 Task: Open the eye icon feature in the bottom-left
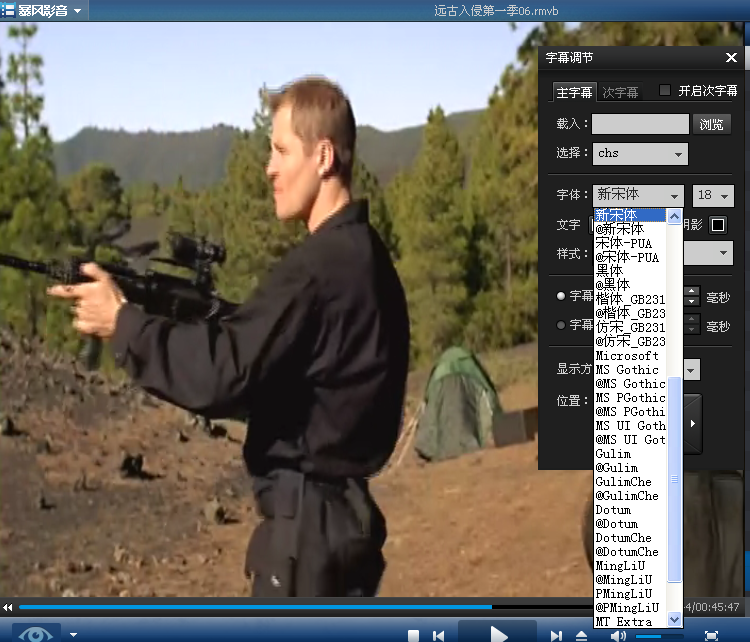[33, 634]
